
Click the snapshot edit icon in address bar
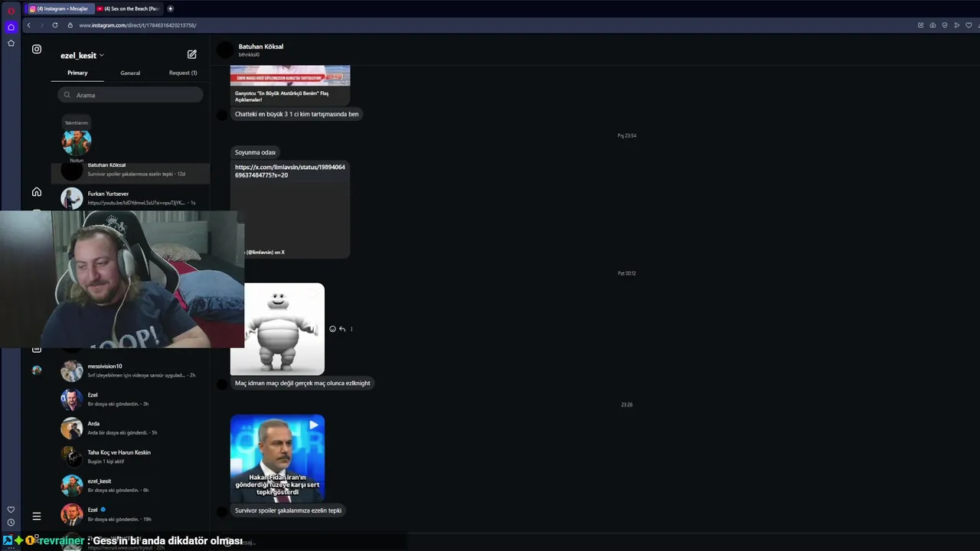point(920,25)
